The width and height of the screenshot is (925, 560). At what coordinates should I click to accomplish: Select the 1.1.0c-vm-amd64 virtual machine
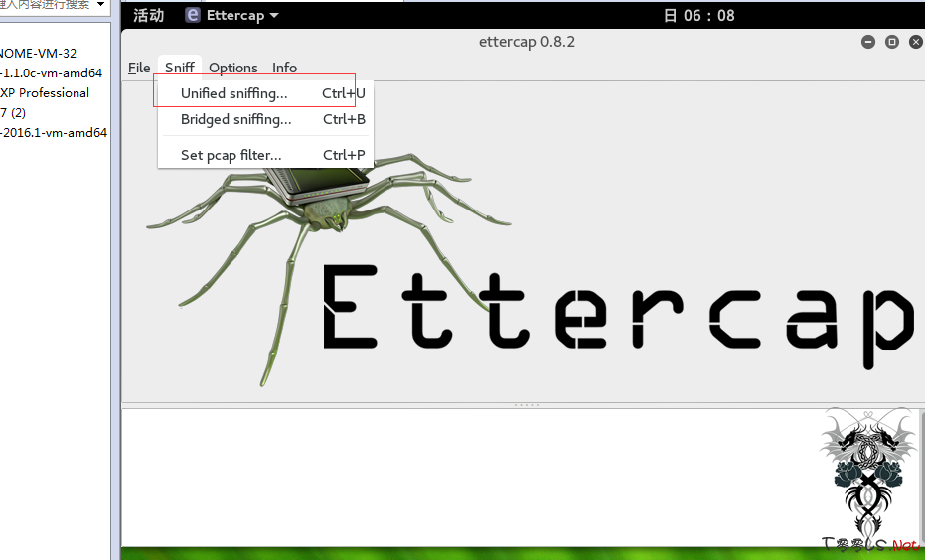(52, 73)
